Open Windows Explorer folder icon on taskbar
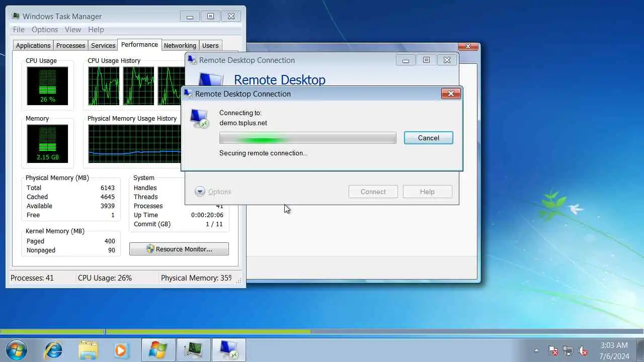The image size is (644, 362). (x=89, y=350)
